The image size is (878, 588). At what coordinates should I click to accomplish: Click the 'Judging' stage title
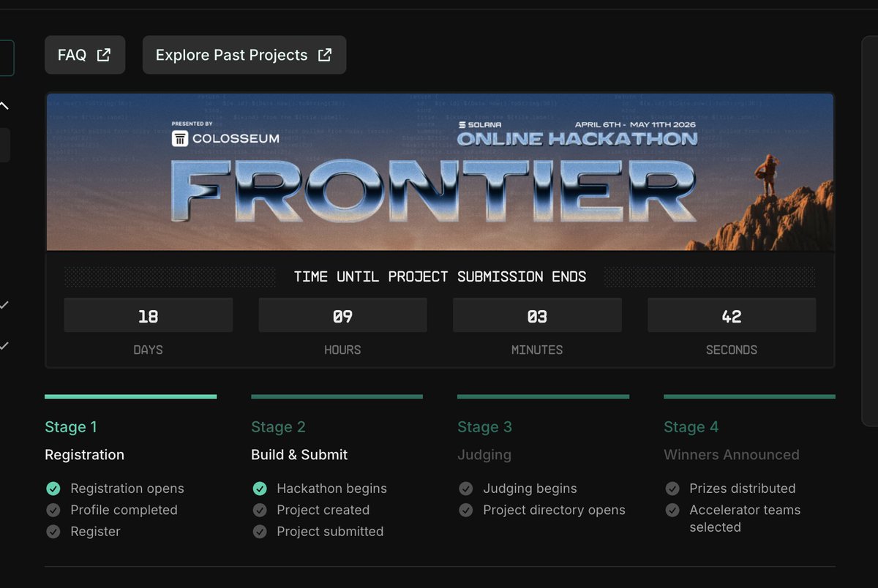[484, 455]
